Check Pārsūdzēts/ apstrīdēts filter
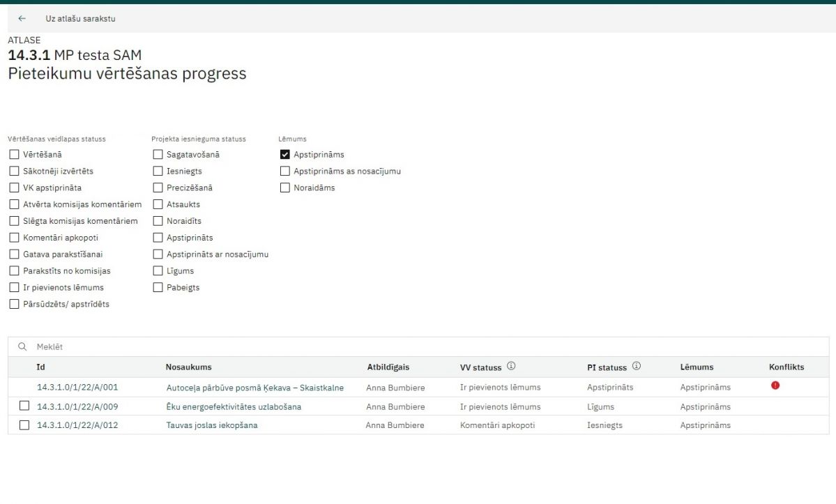The width and height of the screenshot is (836, 504). point(14,304)
